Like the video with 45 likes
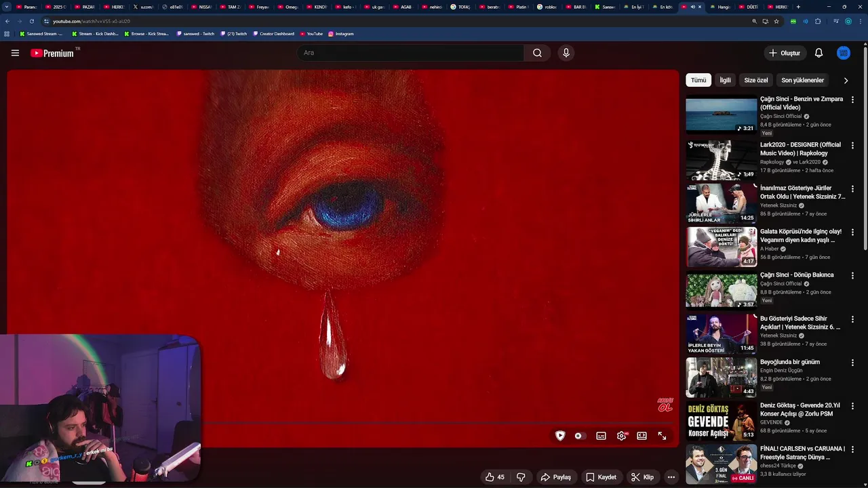The height and width of the screenshot is (488, 868). pyautogui.click(x=495, y=477)
